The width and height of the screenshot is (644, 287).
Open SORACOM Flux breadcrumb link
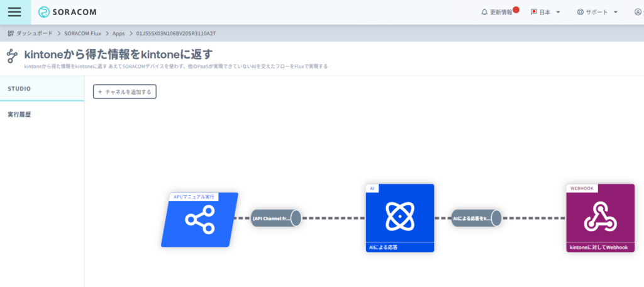coord(82,33)
